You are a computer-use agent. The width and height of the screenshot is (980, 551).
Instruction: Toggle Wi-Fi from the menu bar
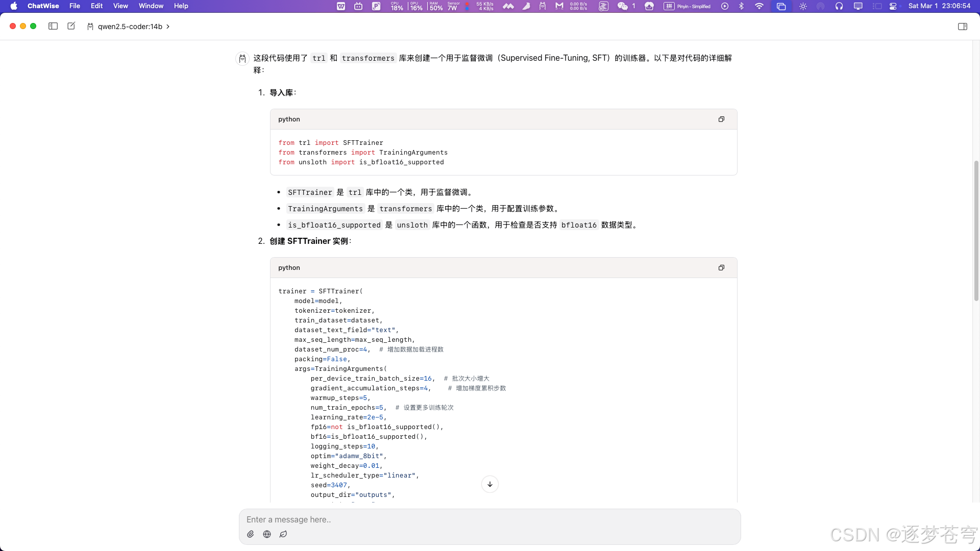[758, 6]
